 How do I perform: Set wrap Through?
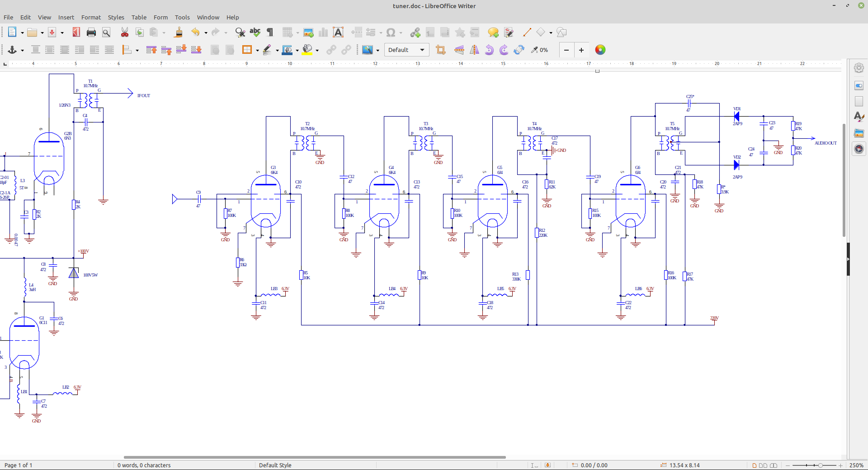109,50
